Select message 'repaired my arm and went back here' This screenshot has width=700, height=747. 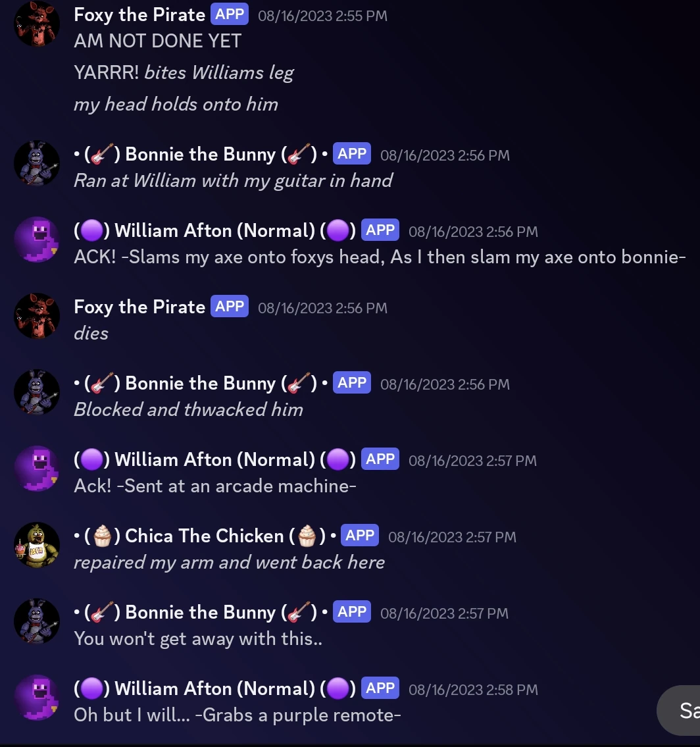(229, 563)
